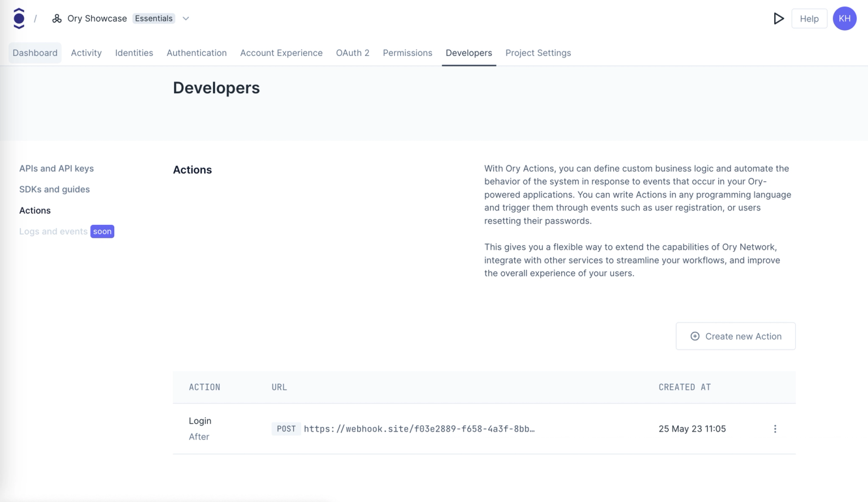Click the plus circle icon in Create new Action

coord(695,336)
